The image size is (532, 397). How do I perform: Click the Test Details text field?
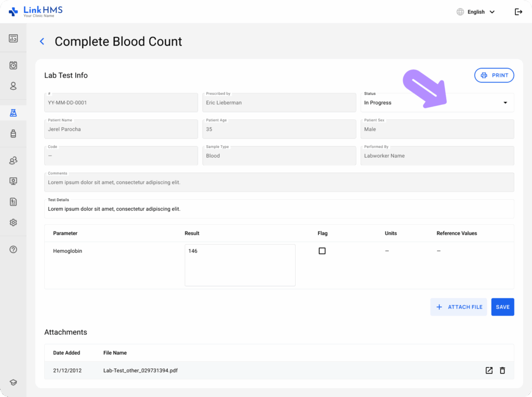pyautogui.click(x=279, y=209)
